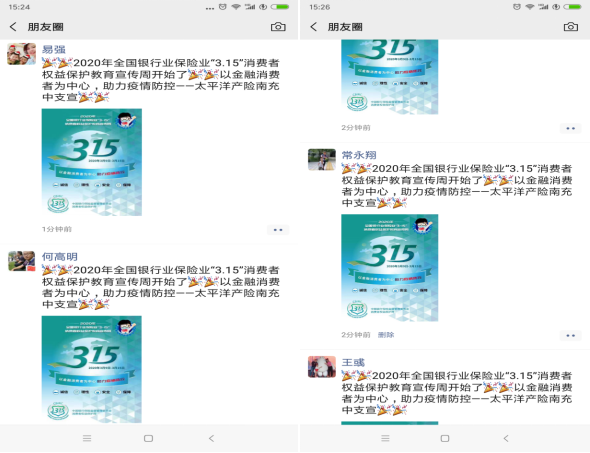Screen dimensions: 590x453
Task: Tap the system back icon on the left screen nav bar
Action: [x=211, y=438]
